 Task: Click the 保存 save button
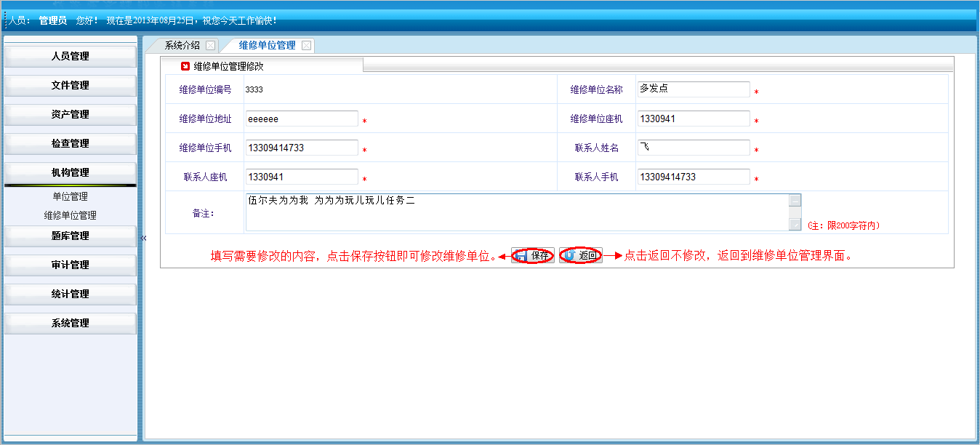[533, 255]
